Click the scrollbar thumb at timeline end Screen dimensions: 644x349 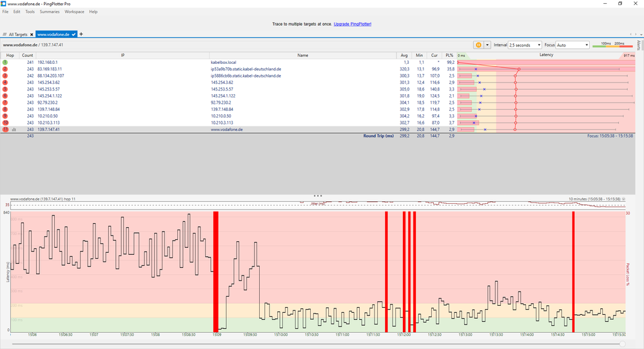pos(623,344)
